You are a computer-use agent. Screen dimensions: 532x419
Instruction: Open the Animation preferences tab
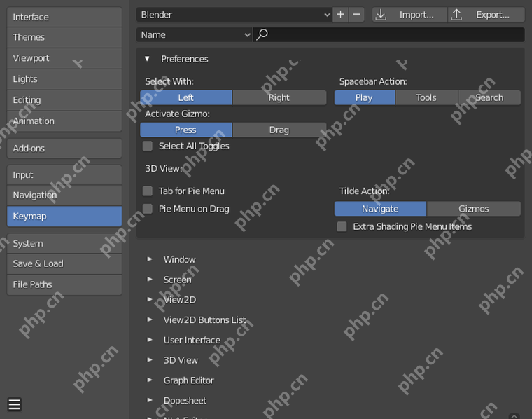(x=64, y=121)
